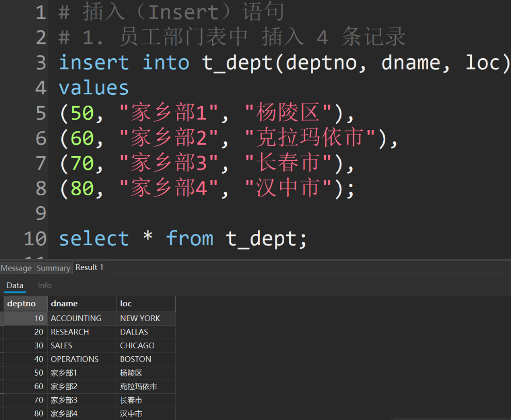The image size is (511, 420).
Task: Sort by the deptno column header
Action: (26, 304)
